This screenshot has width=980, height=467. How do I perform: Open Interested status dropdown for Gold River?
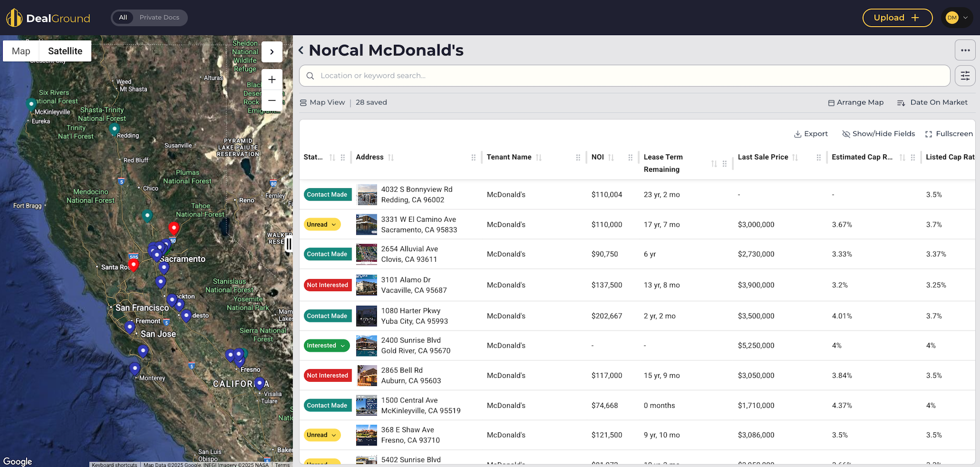pos(326,345)
